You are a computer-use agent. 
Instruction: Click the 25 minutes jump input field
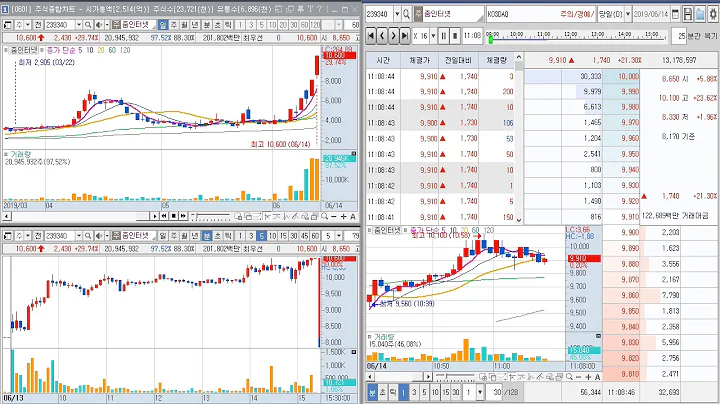point(679,36)
